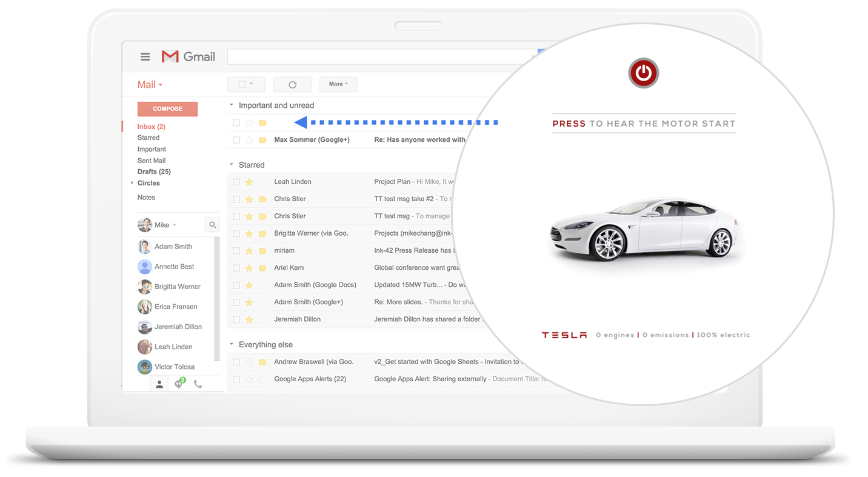Star the Max Sommer (Google+) message
Screen dimensions: 868x477
click(x=249, y=140)
